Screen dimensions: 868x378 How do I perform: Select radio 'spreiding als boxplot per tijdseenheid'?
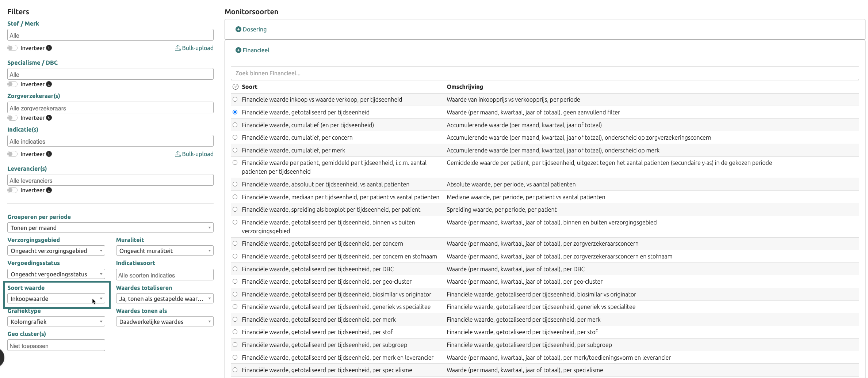pos(235,209)
